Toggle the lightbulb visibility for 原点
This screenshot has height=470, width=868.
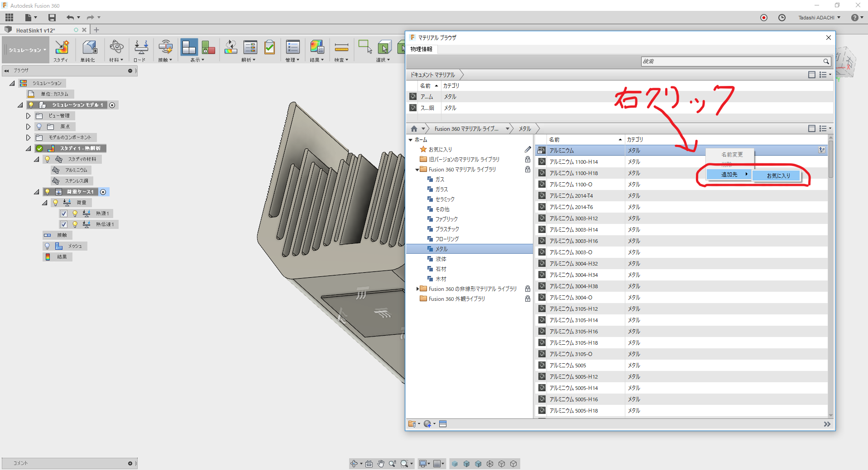39,127
